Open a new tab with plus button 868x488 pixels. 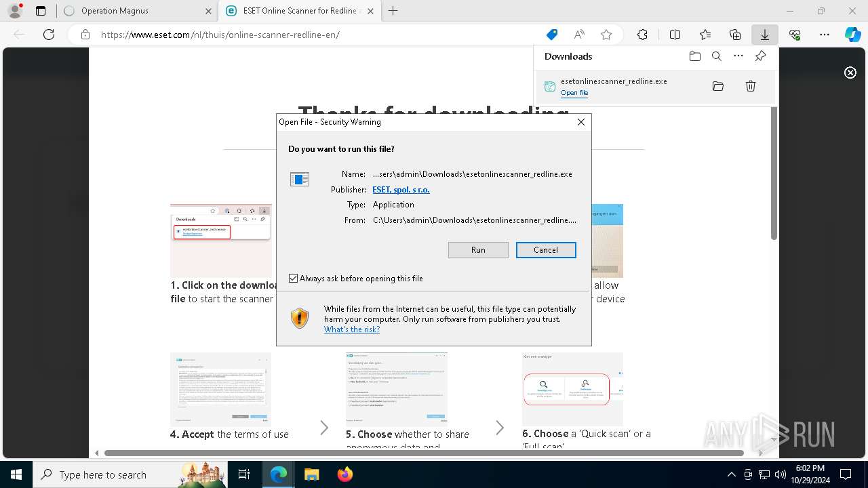393,11
